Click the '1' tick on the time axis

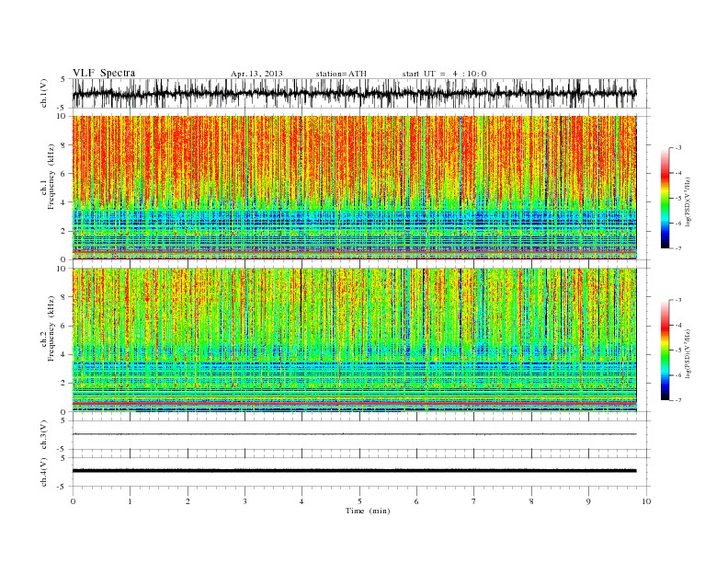[x=131, y=501]
